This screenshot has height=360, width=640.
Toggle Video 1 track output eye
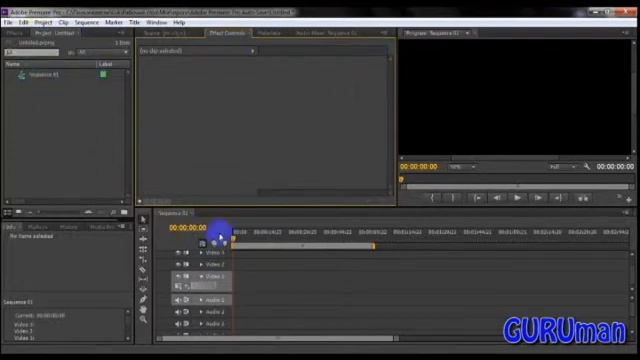point(178,276)
